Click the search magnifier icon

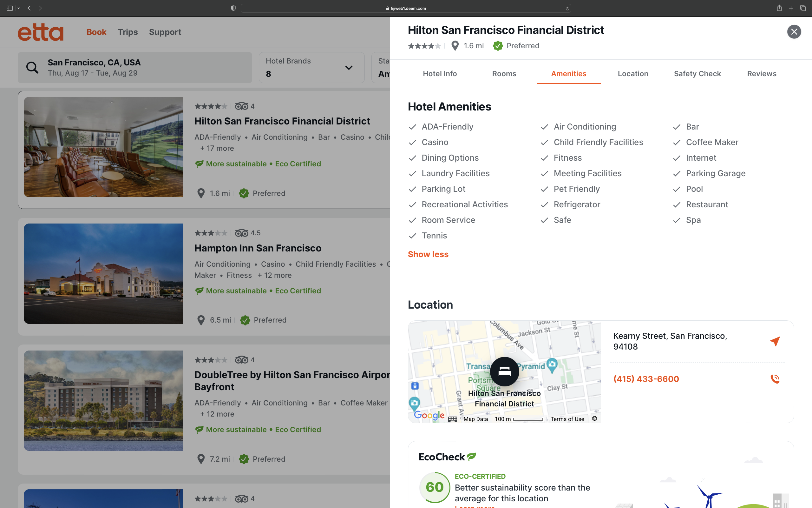tap(32, 68)
